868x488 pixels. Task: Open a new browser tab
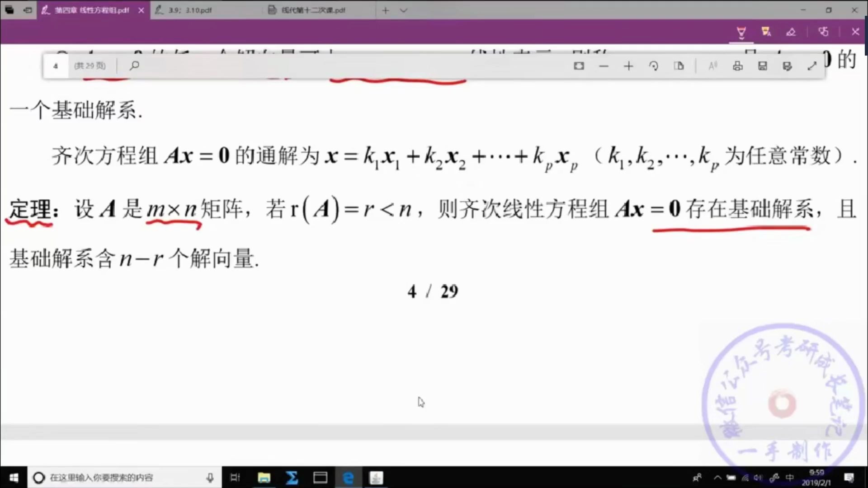[x=385, y=10]
